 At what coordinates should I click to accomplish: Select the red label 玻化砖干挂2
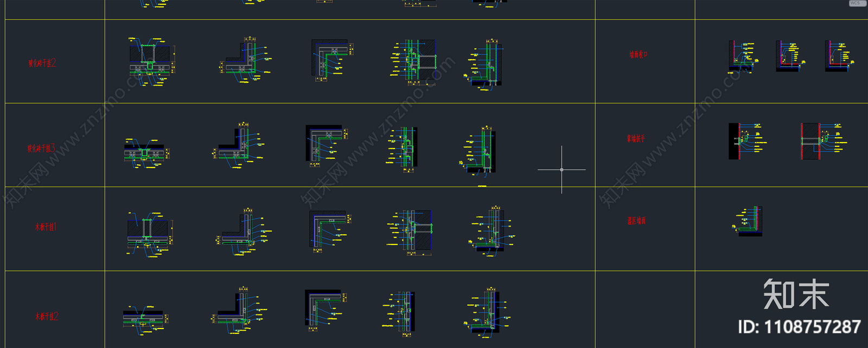[x=42, y=63]
